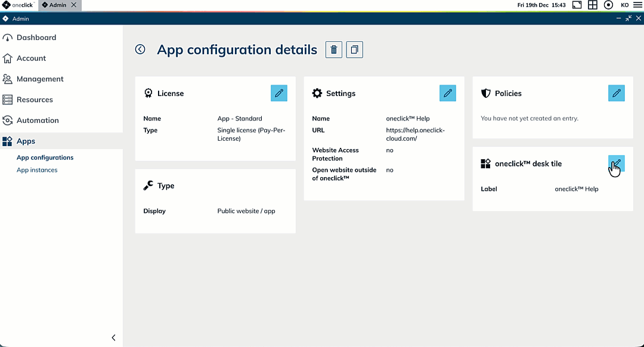The height and width of the screenshot is (347, 644).
Task: Click the fullscreen icon in top bar
Action: click(x=577, y=5)
